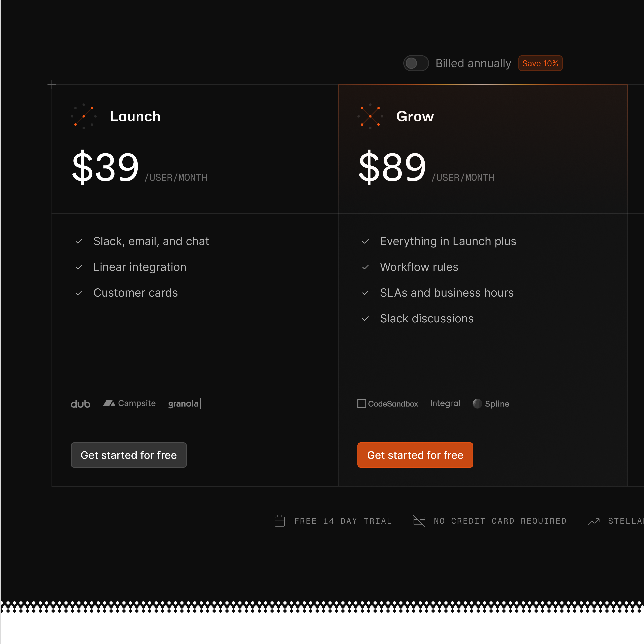
Task: Click the Grow plan X-shaped icon
Action: pos(370,116)
